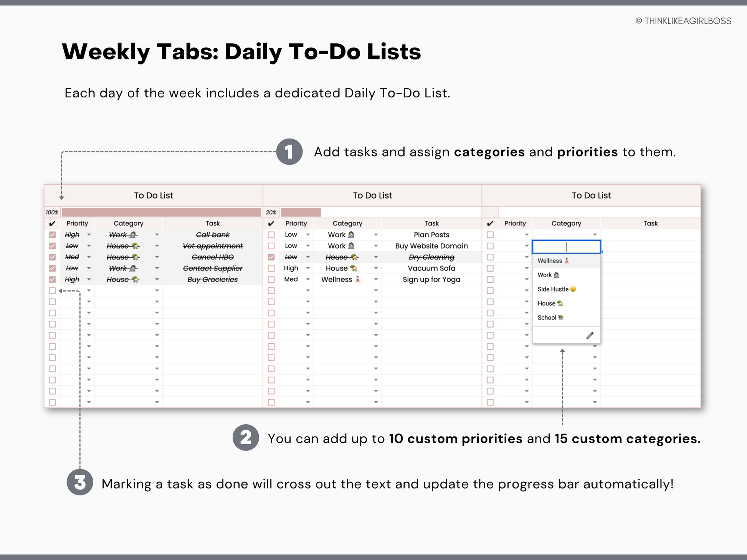The width and height of the screenshot is (747, 560).
Task: Uncheck the Dry Cleaning task checkbox
Action: (271, 257)
